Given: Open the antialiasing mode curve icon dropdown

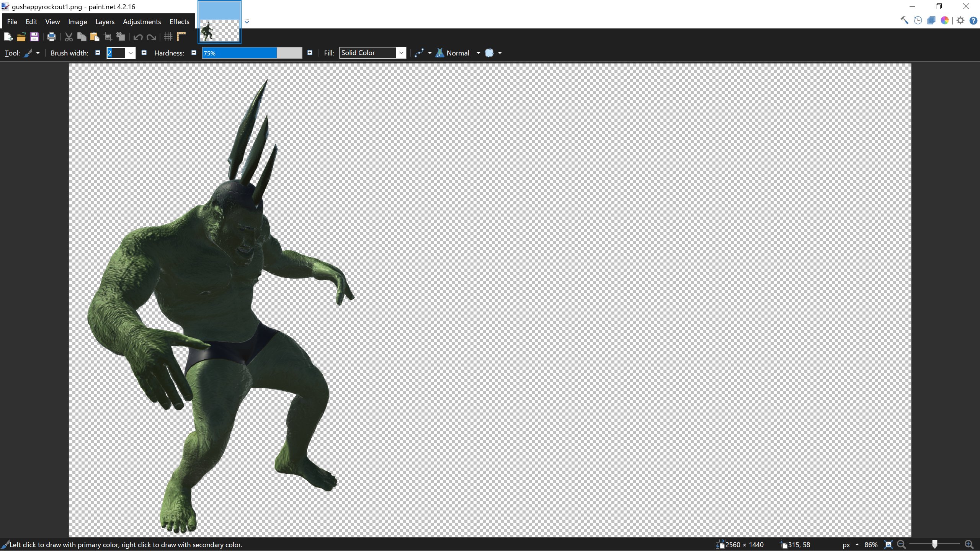Looking at the screenshot, I should pos(423,53).
